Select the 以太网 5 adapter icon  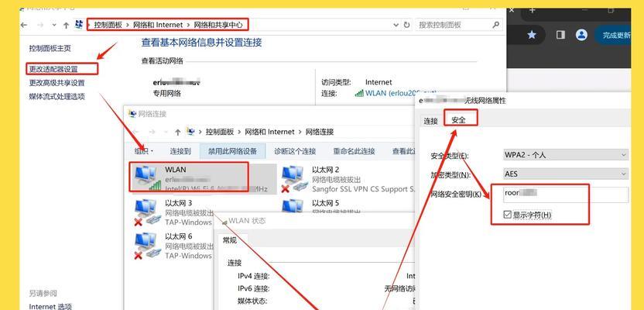294,207
